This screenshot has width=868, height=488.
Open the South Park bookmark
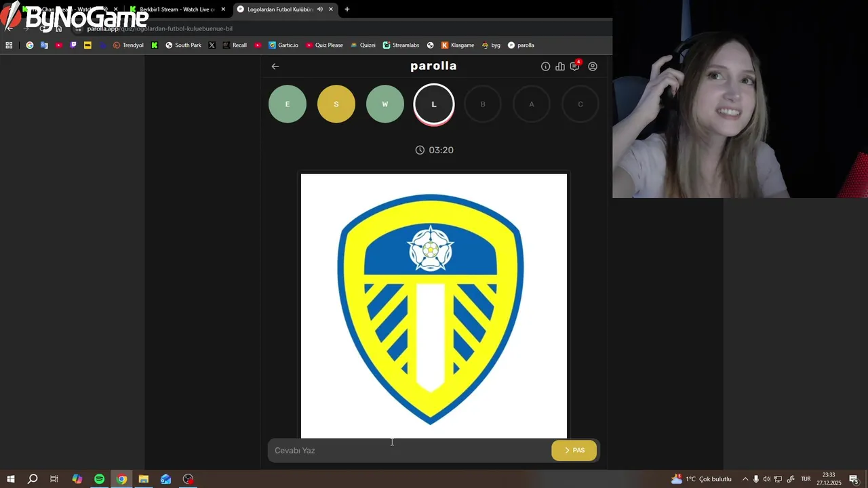(183, 45)
